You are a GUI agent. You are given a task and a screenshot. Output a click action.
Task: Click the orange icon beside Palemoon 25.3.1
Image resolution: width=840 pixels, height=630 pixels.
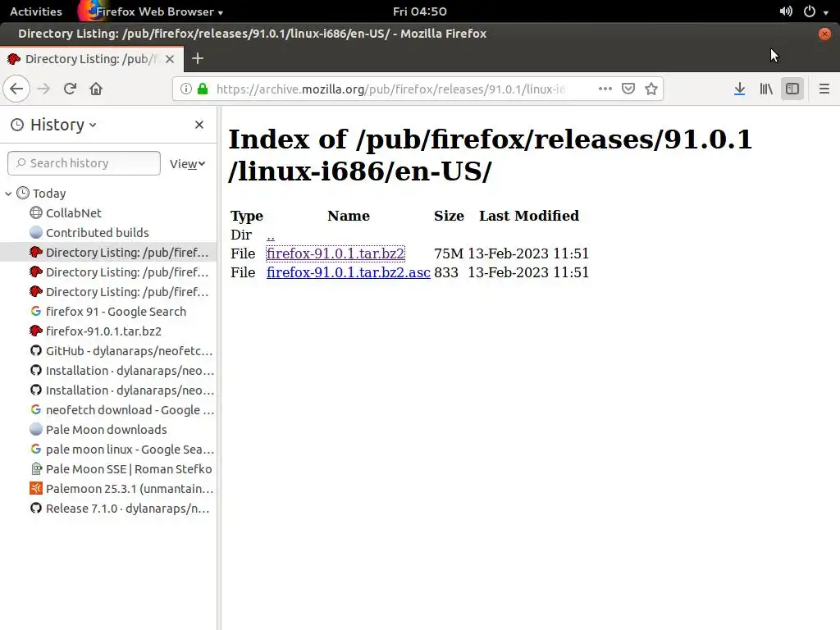[x=36, y=489]
